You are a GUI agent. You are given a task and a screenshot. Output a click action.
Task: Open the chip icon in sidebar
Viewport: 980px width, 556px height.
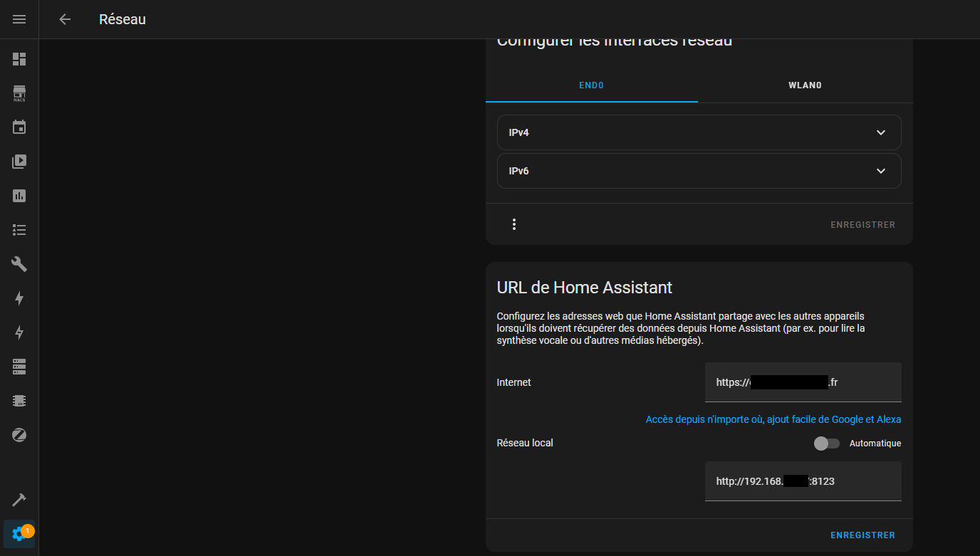point(19,401)
